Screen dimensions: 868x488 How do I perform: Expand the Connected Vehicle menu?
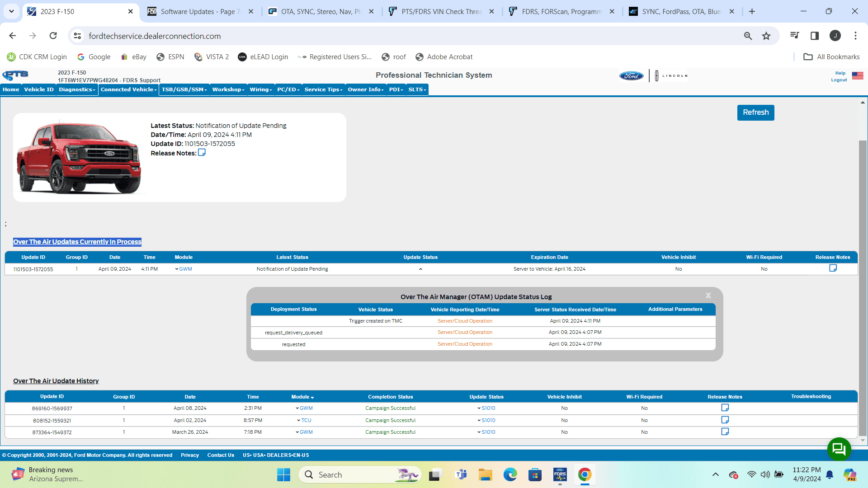129,89
